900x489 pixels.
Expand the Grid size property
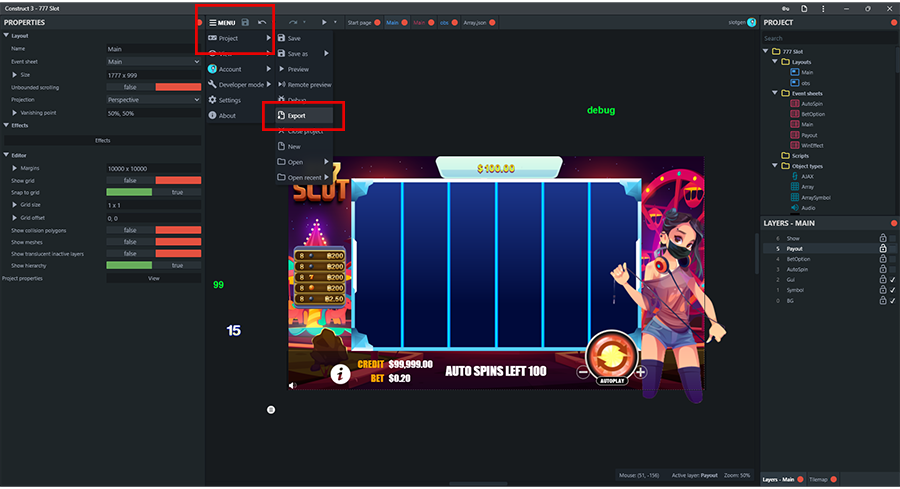14,204
